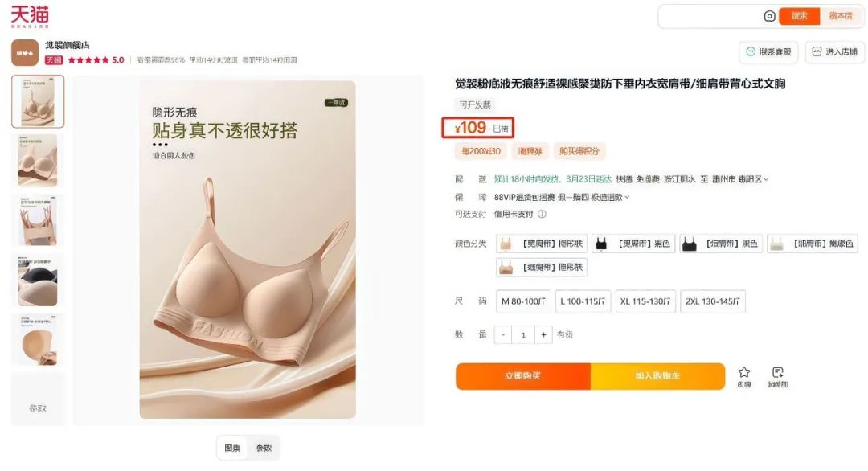
Task: Click the search input field
Action: click(x=710, y=16)
